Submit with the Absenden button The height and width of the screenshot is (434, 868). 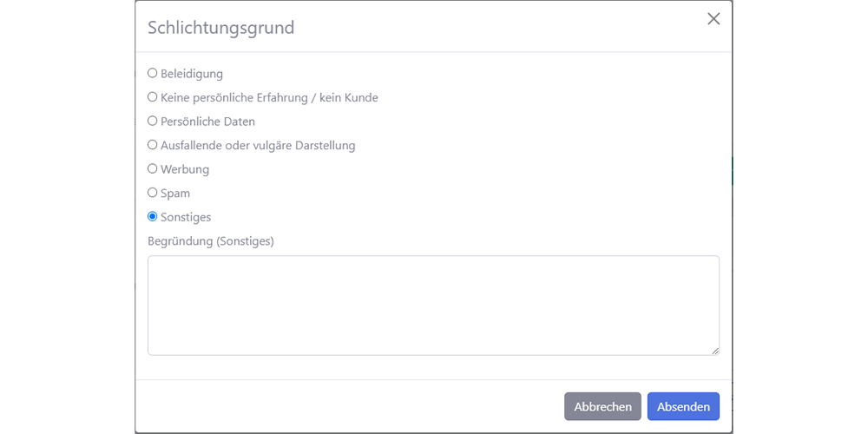[683, 406]
